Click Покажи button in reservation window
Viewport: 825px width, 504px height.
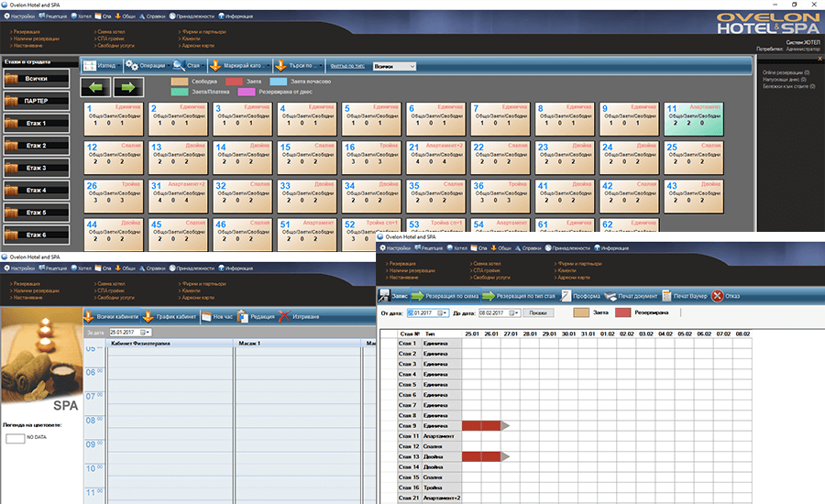(x=538, y=313)
